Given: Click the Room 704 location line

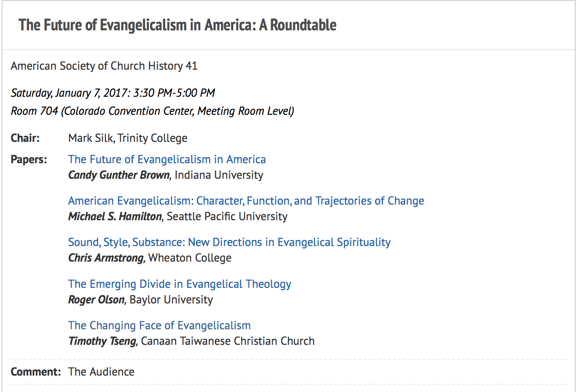Looking at the screenshot, I should tap(152, 111).
